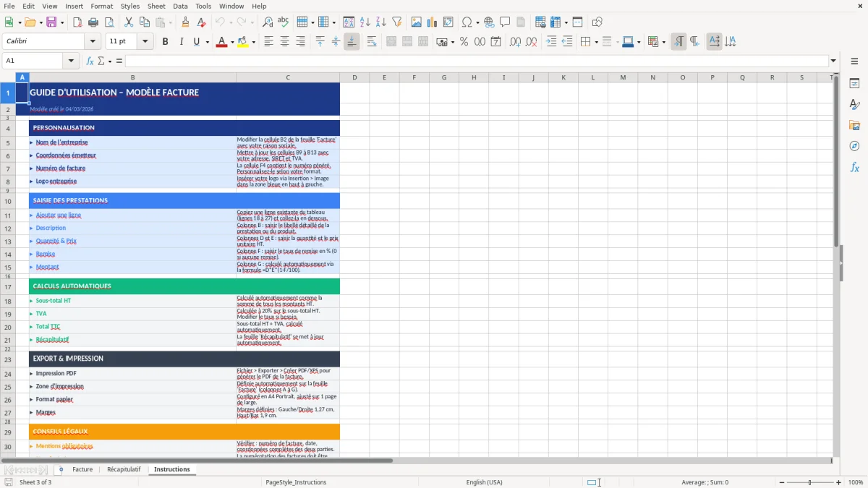The width and height of the screenshot is (868, 488).
Task: Open Name Box dropdown arrow
Action: click(x=72, y=61)
